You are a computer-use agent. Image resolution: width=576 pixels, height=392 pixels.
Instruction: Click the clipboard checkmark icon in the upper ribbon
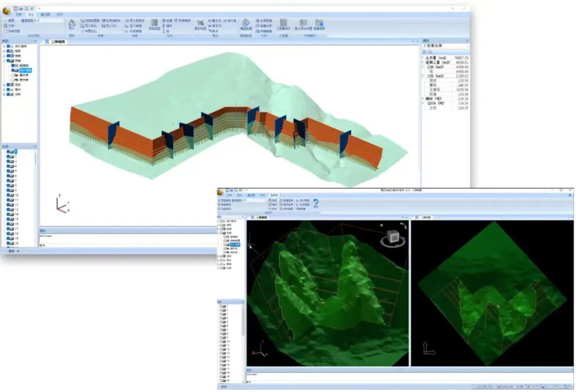246,23
